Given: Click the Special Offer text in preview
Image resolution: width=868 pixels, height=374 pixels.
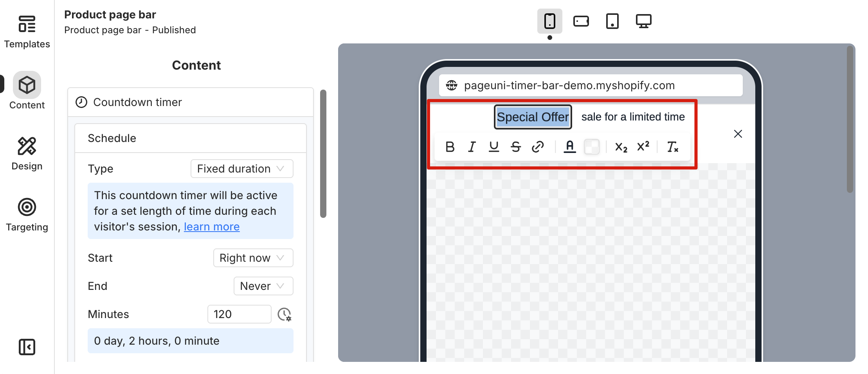Looking at the screenshot, I should pyautogui.click(x=533, y=117).
